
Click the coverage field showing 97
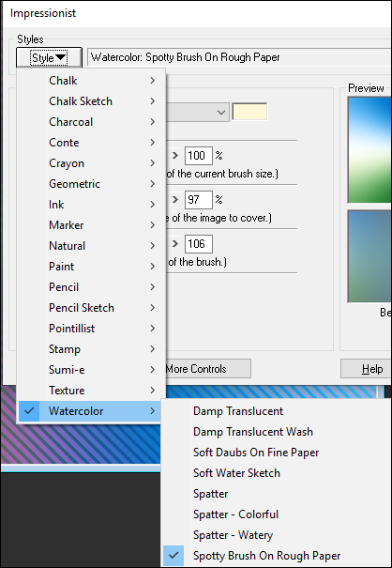click(199, 200)
